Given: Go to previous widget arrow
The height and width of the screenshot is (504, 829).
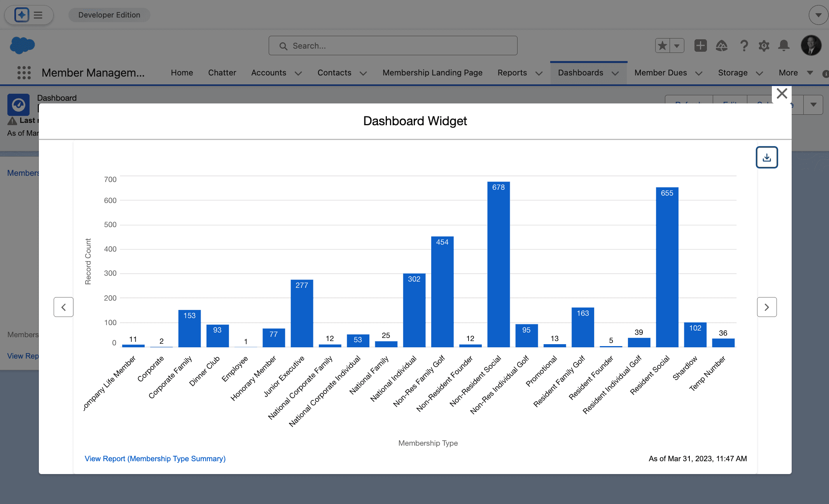Looking at the screenshot, I should [x=63, y=307].
